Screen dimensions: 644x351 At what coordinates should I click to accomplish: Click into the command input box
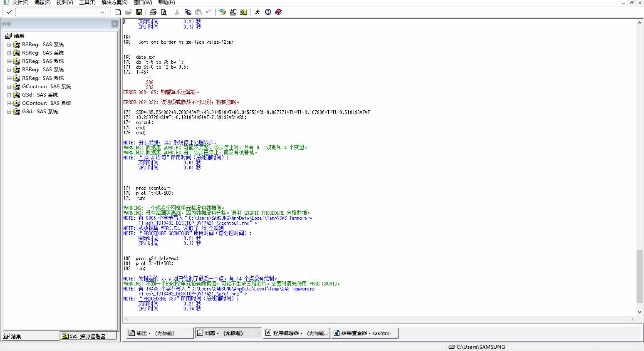tap(57, 12)
